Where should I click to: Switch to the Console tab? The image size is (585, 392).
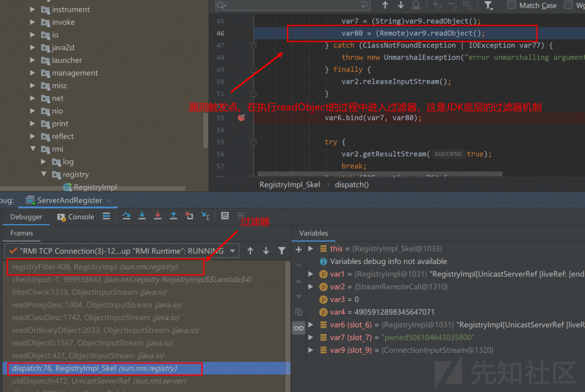[76, 217]
